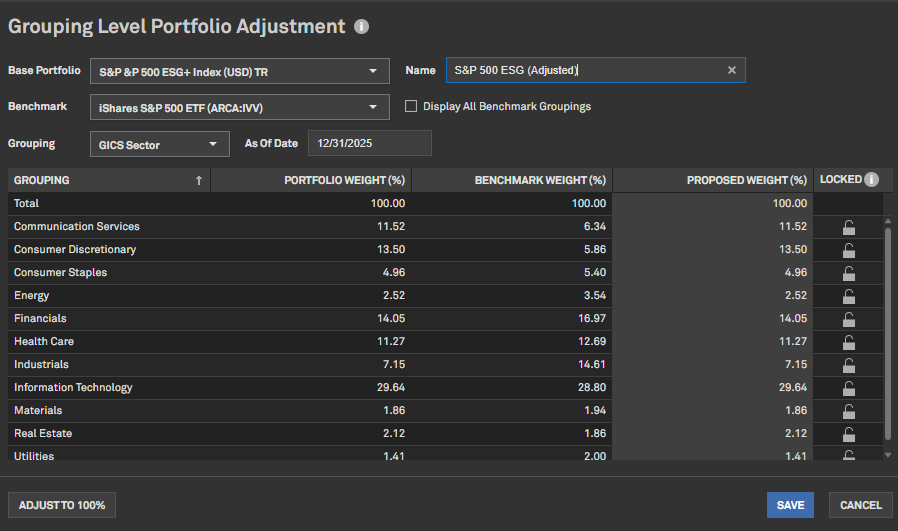The height and width of the screenshot is (531, 898).
Task: Click the As Of Date input field
Action: click(x=369, y=143)
